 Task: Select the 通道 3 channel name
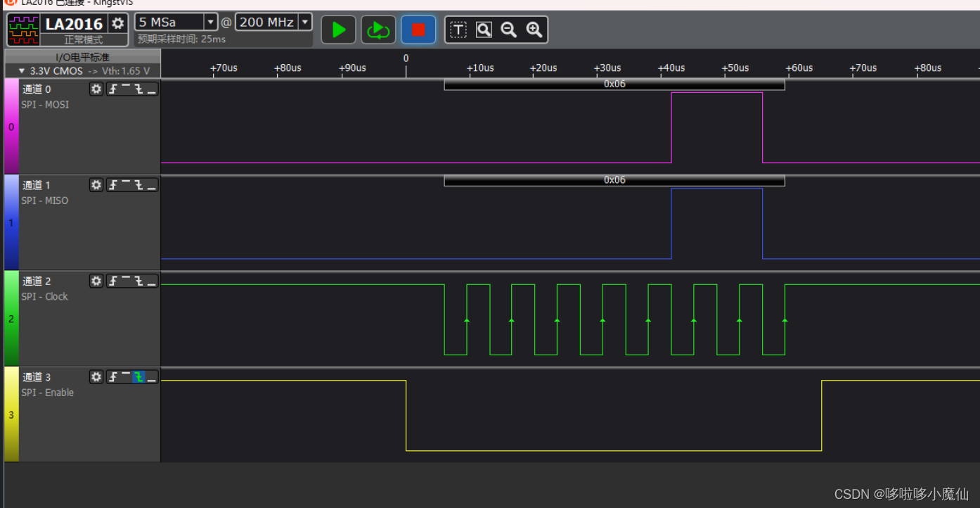click(37, 377)
